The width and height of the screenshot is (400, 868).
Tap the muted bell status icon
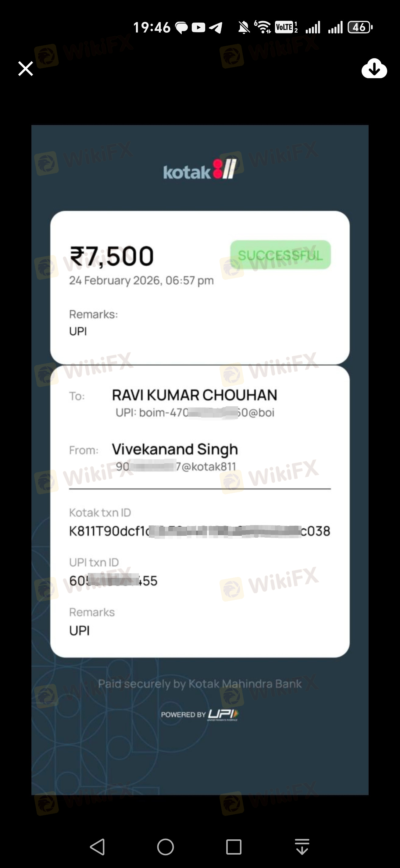tap(244, 28)
